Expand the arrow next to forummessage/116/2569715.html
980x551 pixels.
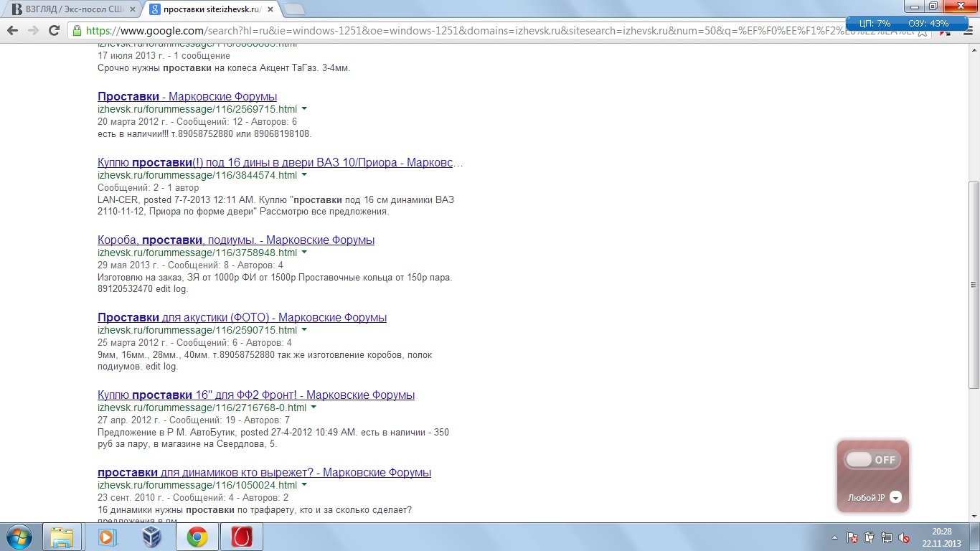pos(304,109)
